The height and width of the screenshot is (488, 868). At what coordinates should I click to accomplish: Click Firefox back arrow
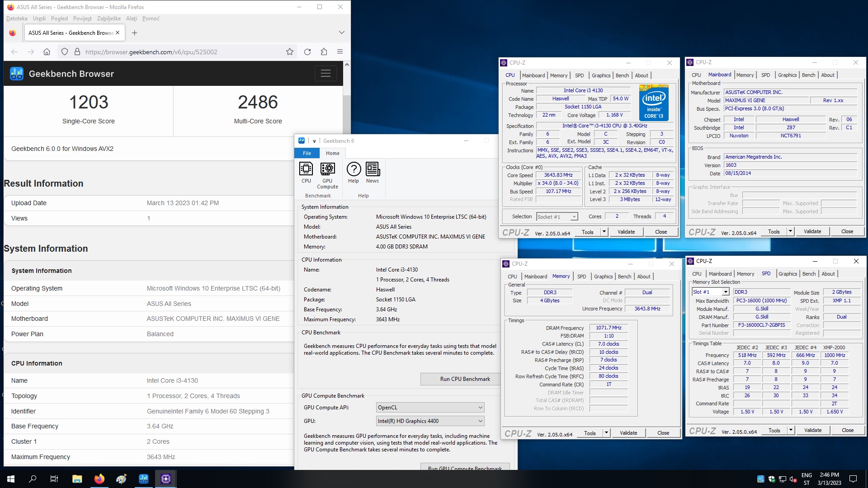click(x=14, y=52)
